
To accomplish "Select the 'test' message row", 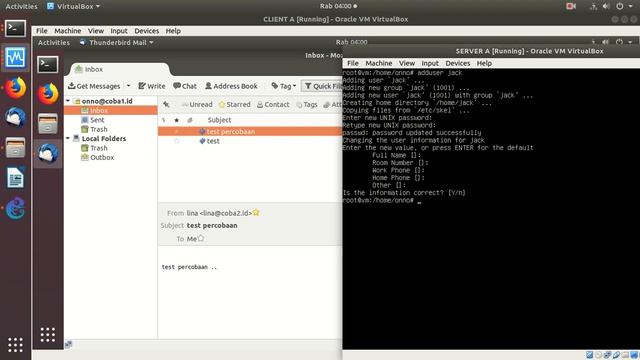I will click(x=250, y=141).
